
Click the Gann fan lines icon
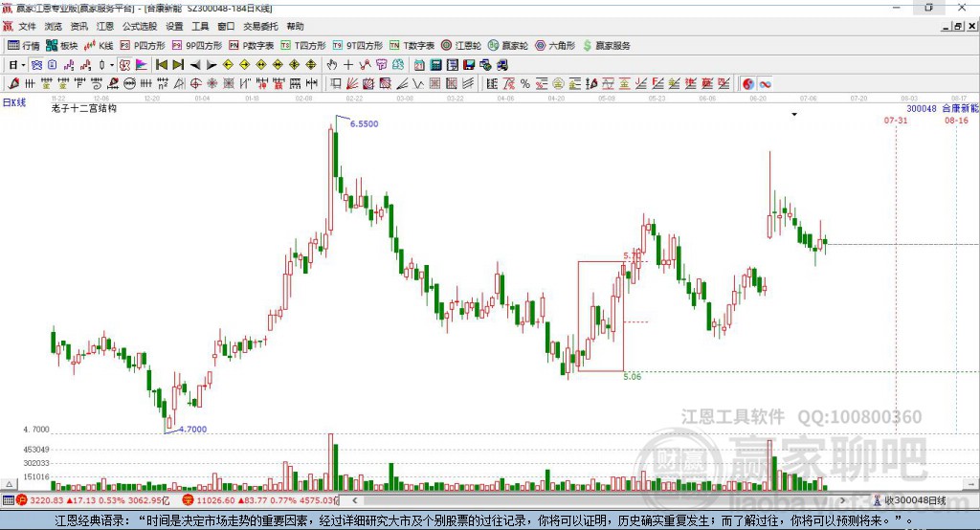click(352, 84)
